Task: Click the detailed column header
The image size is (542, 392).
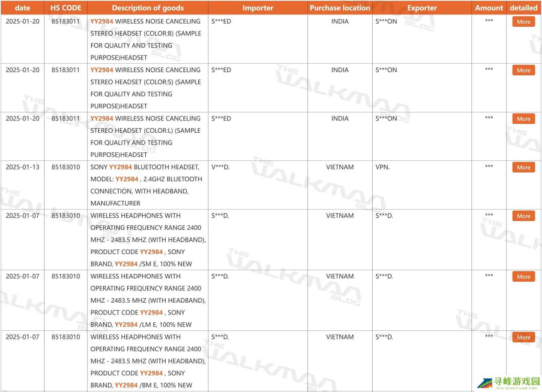Action: pyautogui.click(x=523, y=8)
